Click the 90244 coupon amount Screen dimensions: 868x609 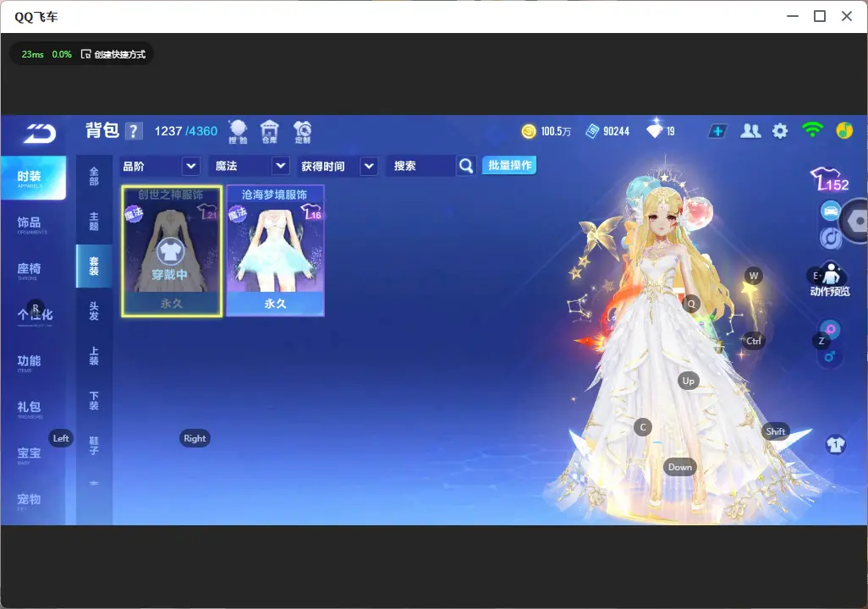(x=616, y=131)
